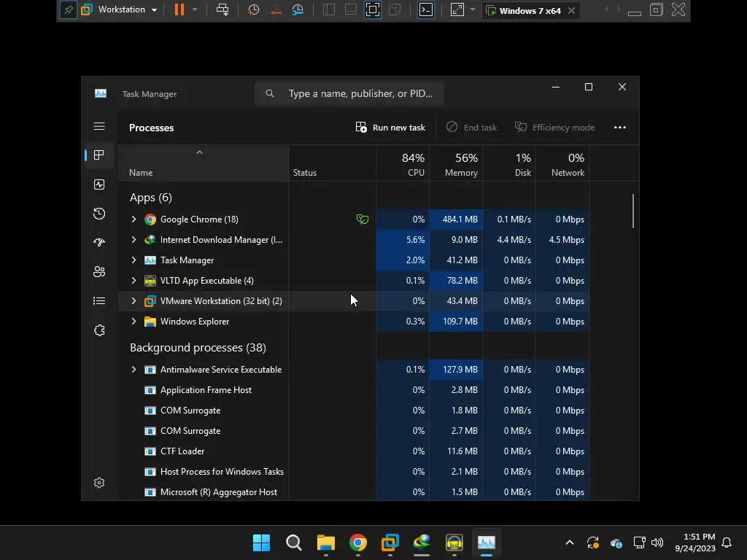Expand the VLTD App Executable (4) group
Viewport: 747px width, 560px height.
(x=134, y=281)
